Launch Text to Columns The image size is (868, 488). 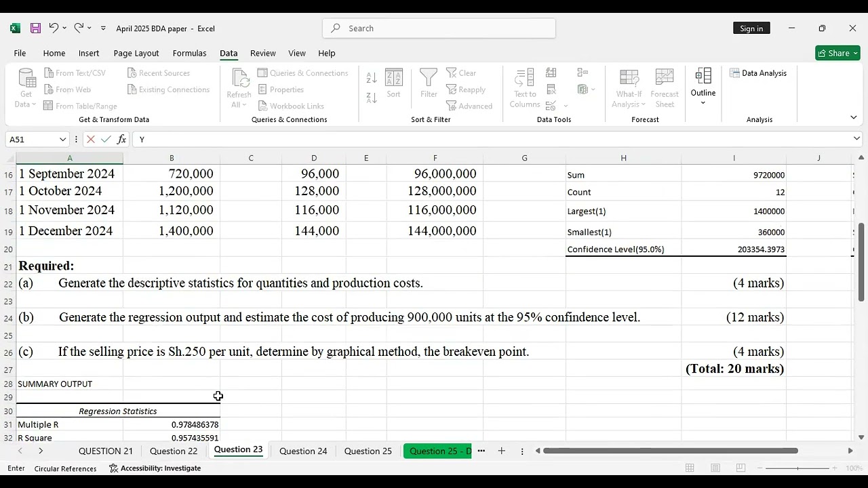tap(525, 88)
